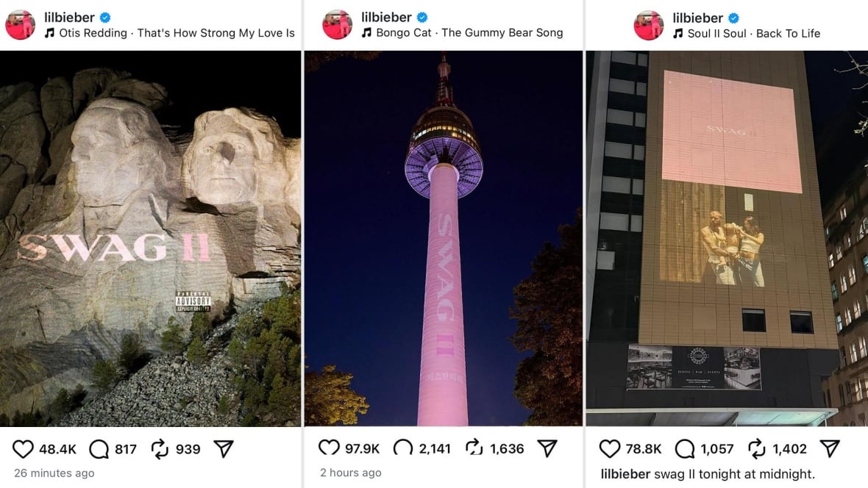868x488 pixels.
Task: Share the building projection post
Action: [830, 448]
